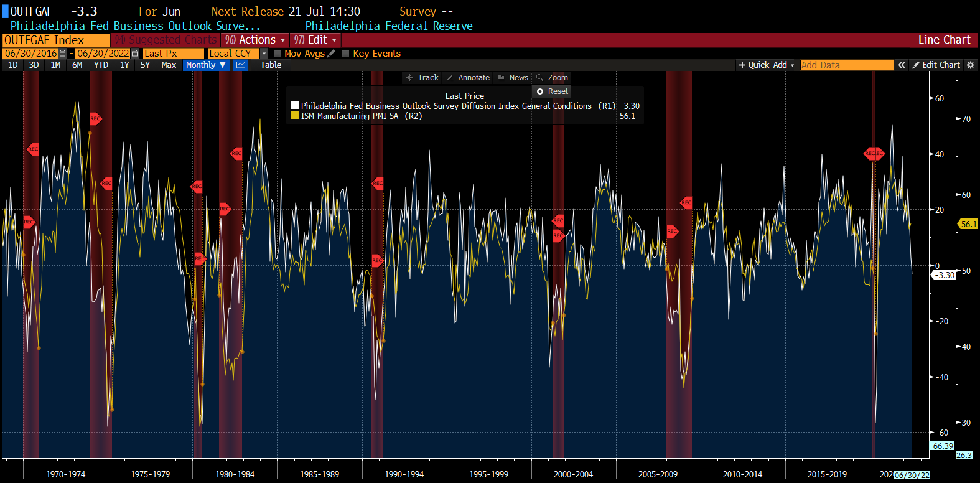Expand the Edit dropdown menu

(x=315, y=40)
